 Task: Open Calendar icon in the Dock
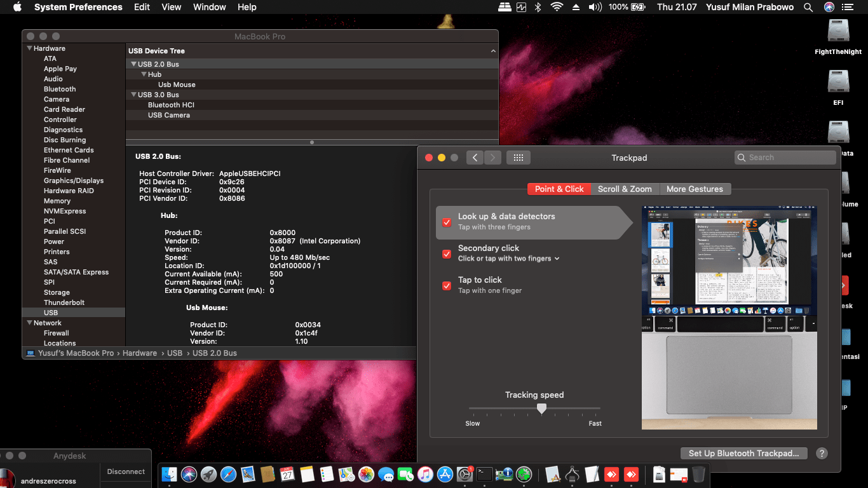[287, 474]
